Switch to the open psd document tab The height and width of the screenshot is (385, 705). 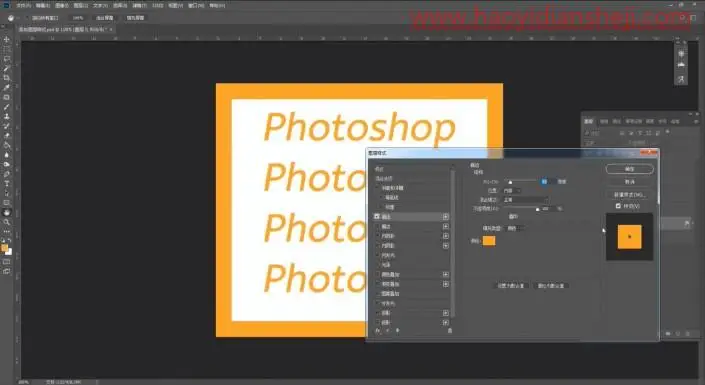63,29
